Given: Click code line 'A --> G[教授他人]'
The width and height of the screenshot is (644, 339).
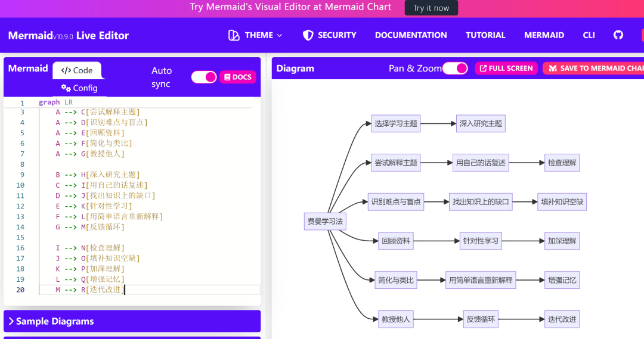Looking at the screenshot, I should 90,154.
